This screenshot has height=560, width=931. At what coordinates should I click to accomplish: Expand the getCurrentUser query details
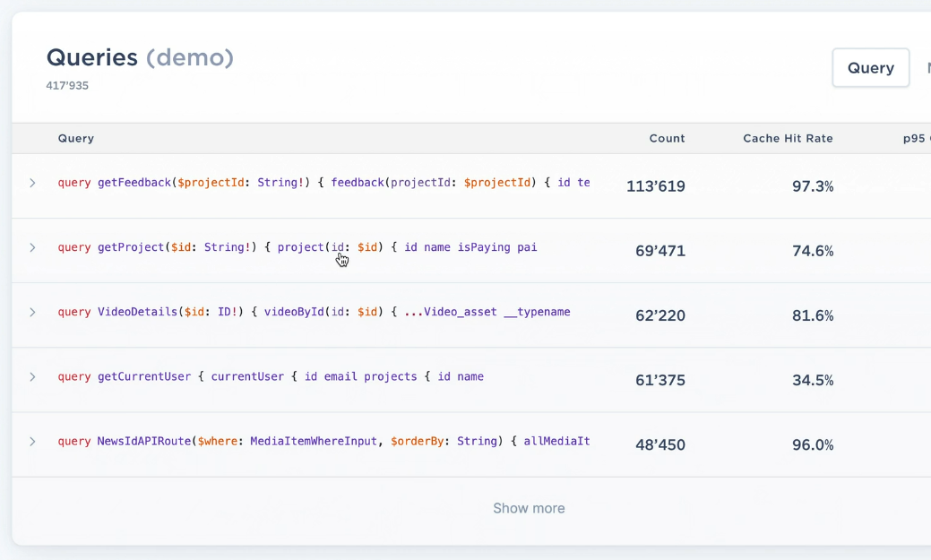(32, 377)
